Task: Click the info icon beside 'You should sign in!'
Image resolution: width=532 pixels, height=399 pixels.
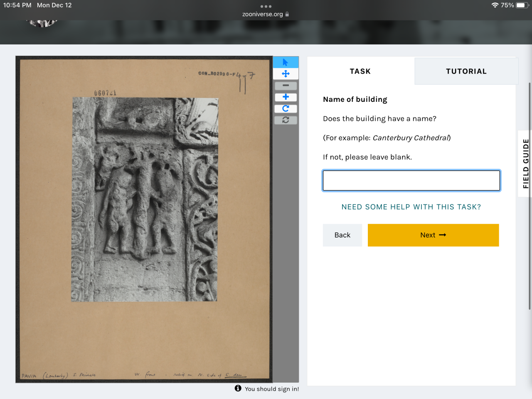Action: [238, 388]
